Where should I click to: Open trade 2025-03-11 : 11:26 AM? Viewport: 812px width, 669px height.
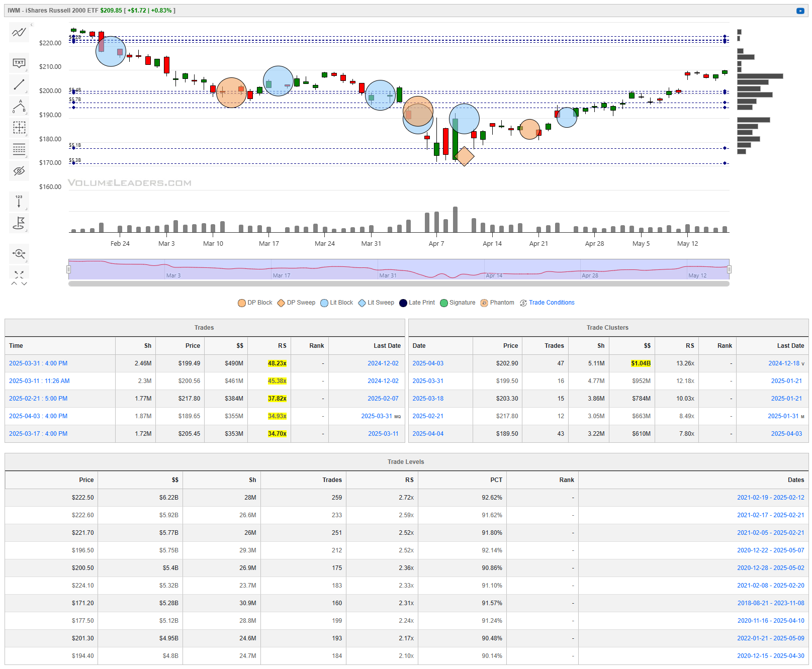point(39,381)
